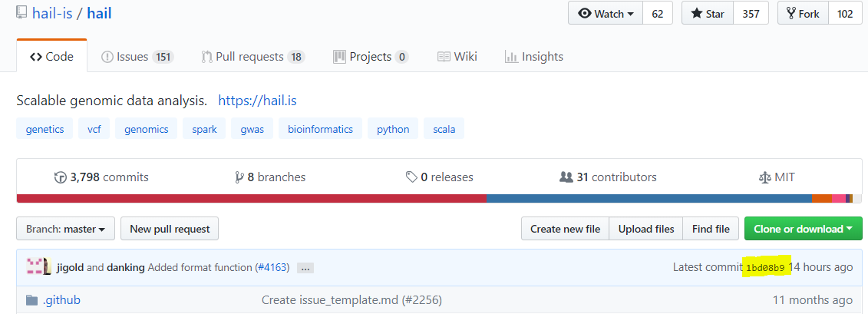Screen dimensions: 868x314
Task: Select the python topic tag
Action: pos(393,129)
